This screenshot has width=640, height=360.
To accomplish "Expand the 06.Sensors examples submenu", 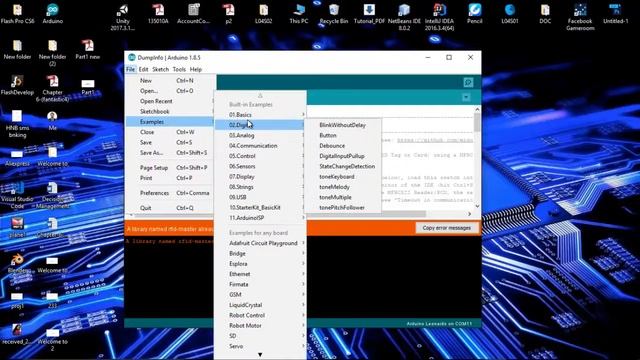I will coord(260,167).
